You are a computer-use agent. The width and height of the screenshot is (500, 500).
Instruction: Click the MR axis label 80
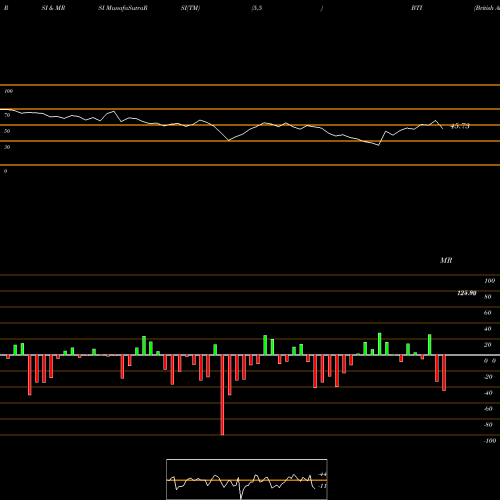(x=488, y=297)
